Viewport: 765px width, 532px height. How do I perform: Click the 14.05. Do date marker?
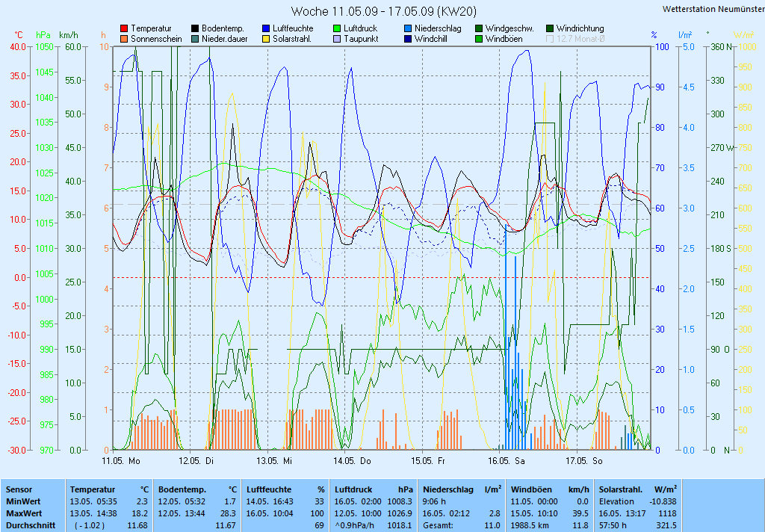(353, 461)
